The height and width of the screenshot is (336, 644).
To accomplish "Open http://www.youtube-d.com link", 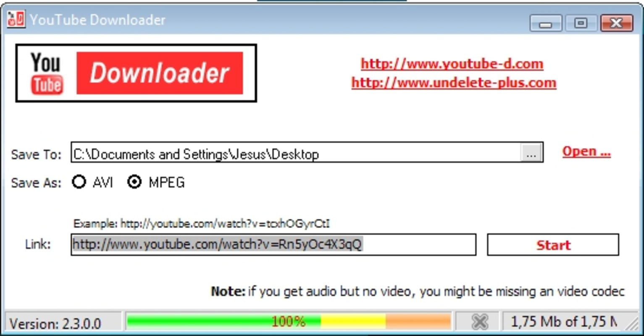I will (452, 63).
